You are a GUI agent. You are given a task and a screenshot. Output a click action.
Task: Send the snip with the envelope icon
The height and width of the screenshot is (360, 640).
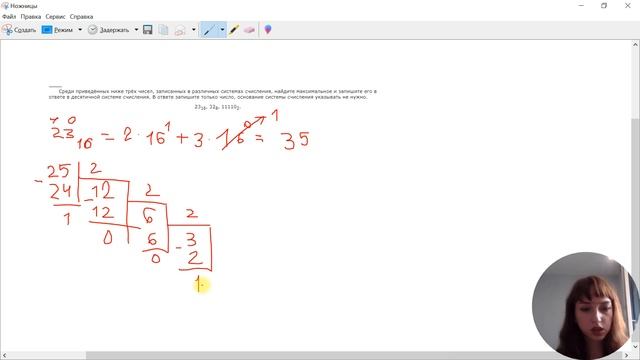(x=180, y=30)
